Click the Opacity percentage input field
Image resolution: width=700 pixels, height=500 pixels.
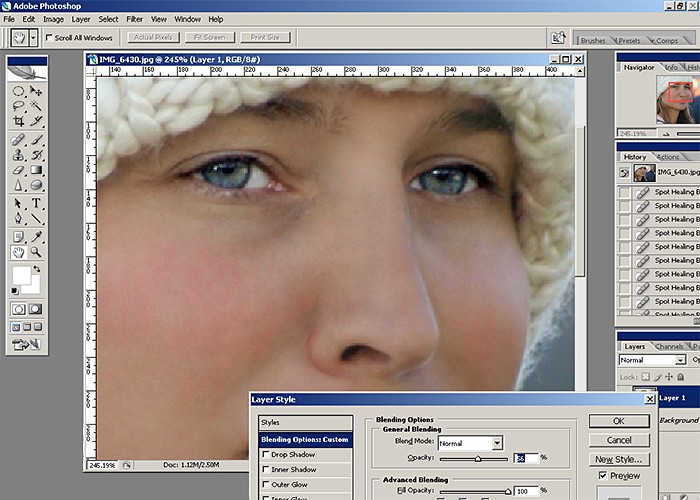526,458
